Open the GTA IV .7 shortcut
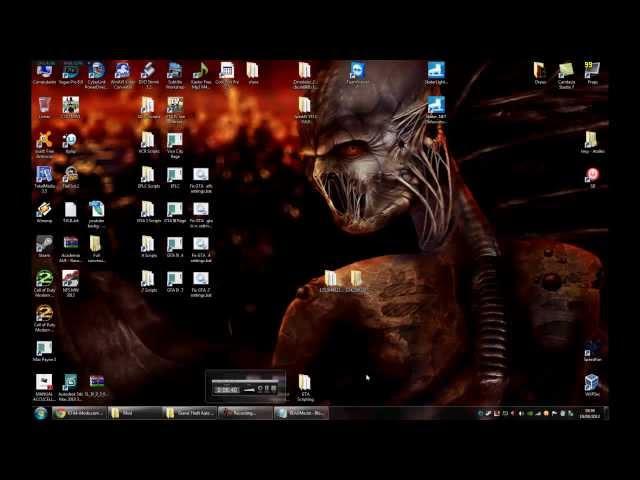 pyautogui.click(x=175, y=281)
